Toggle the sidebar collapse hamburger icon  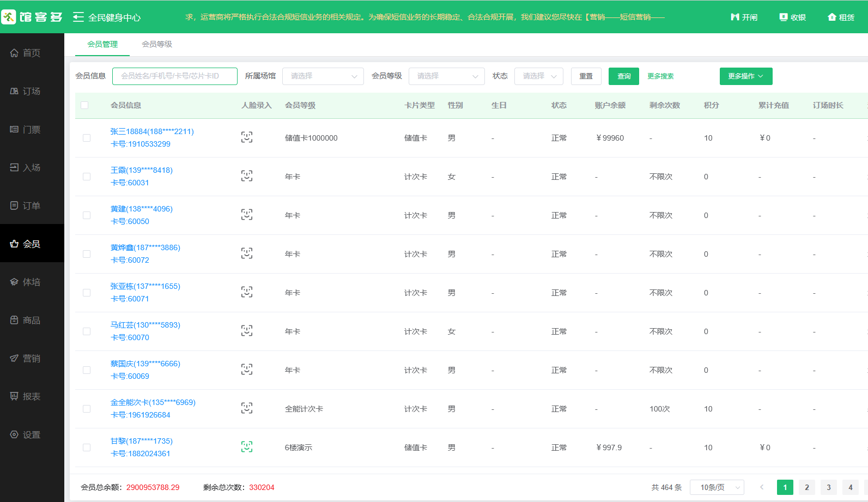[x=78, y=17]
